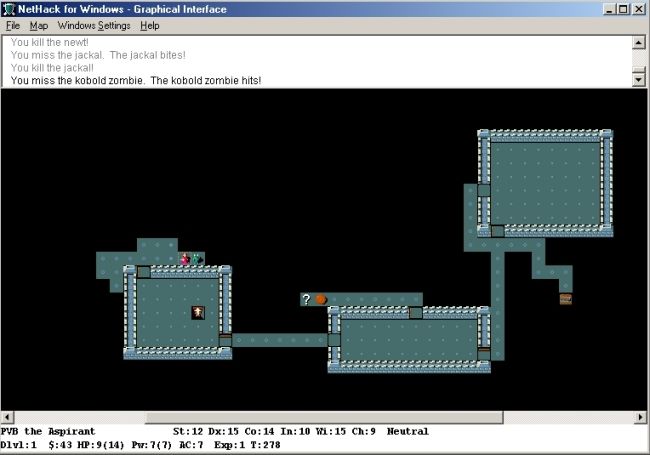Click the 'St:12' status value
Viewport: 650px width, 455px height.
point(188,431)
